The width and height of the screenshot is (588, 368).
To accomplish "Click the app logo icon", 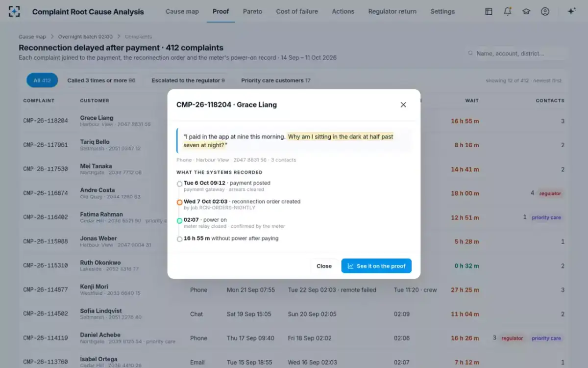I will pos(15,11).
